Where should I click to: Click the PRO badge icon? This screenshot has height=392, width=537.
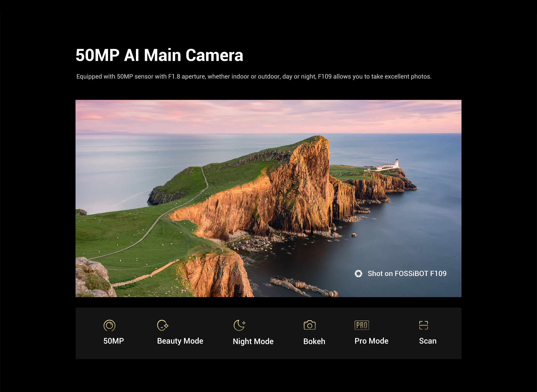(x=362, y=325)
